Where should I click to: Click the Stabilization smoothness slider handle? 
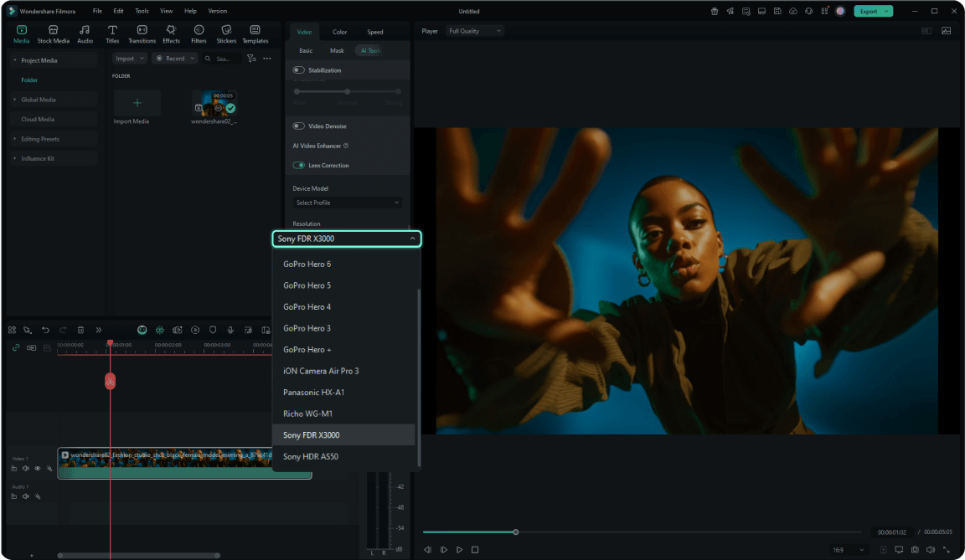point(347,91)
